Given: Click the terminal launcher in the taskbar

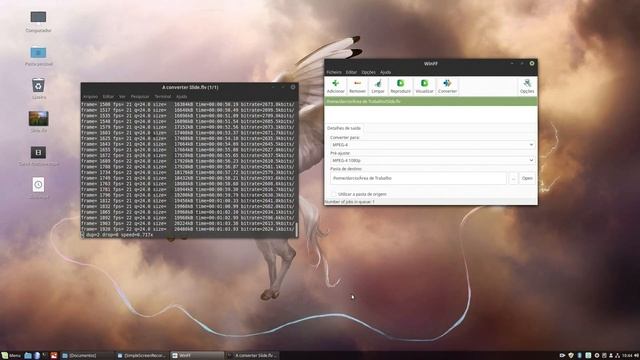Looking at the screenshot, I should [x=45, y=356].
